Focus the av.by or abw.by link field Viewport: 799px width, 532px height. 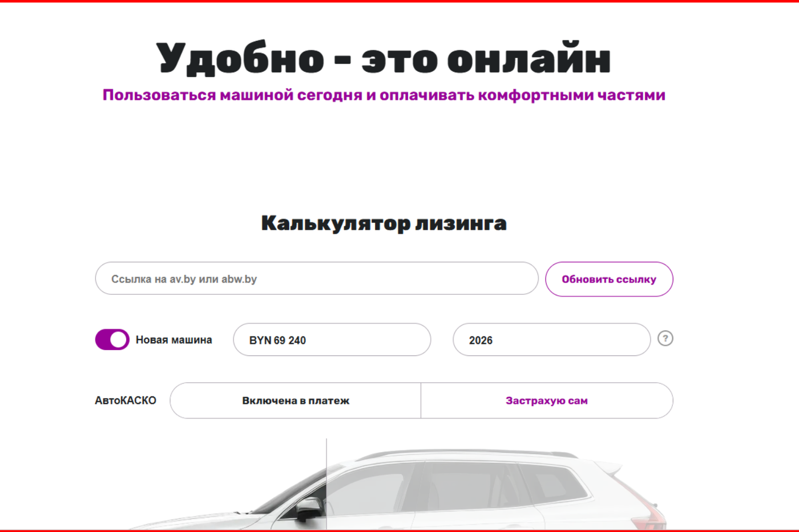(317, 279)
